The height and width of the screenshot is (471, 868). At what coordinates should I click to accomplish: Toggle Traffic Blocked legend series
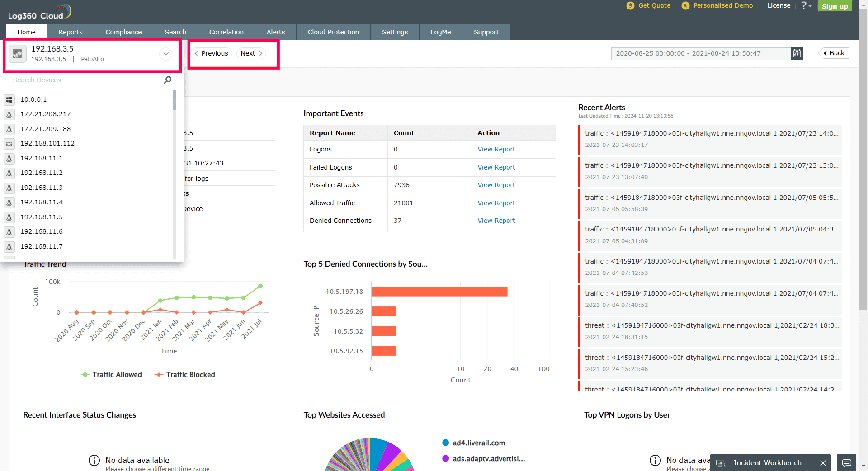click(185, 375)
